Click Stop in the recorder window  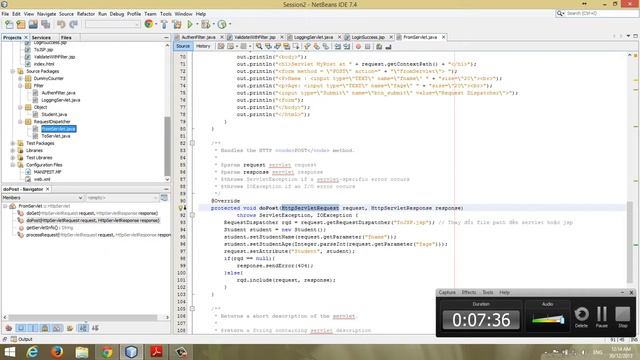(x=622, y=317)
